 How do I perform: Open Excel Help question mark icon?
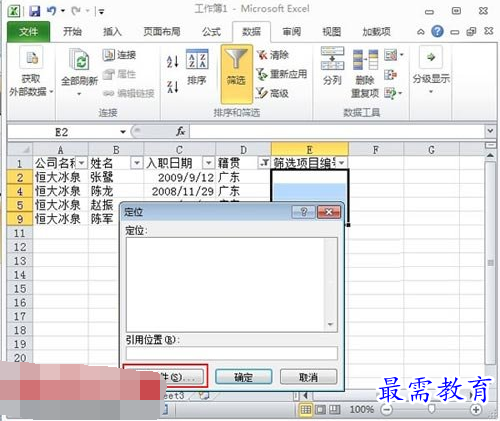tap(437, 32)
